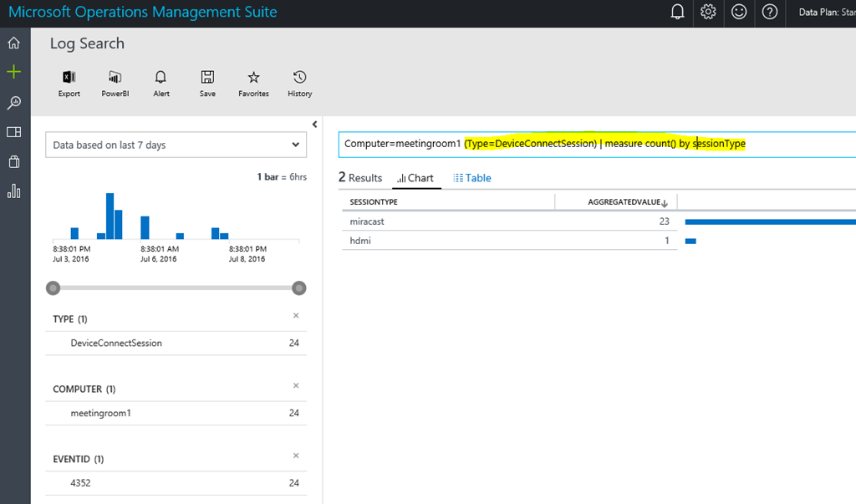Select DeviceConnectSession type filter
856x504 pixels.
pos(116,343)
